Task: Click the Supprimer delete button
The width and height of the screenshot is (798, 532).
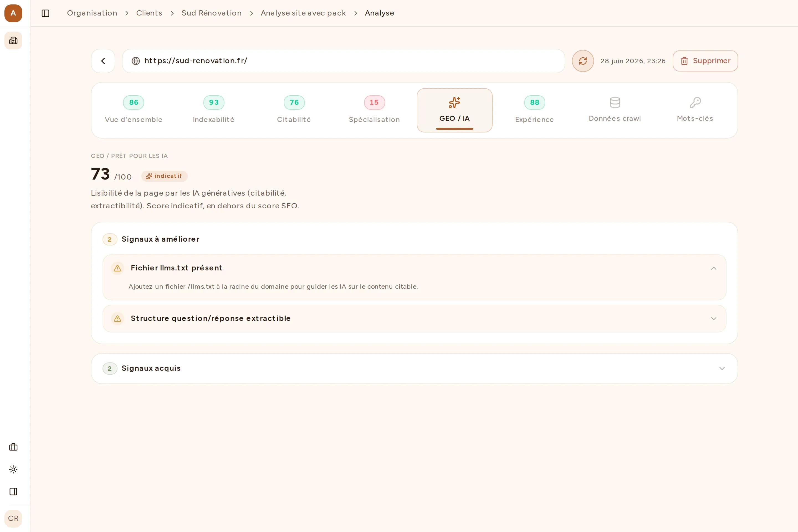Action: tap(705, 61)
